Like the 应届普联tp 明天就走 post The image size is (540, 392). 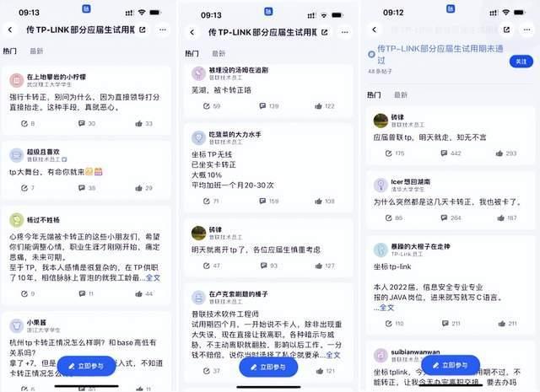pyautogui.click(x=506, y=153)
